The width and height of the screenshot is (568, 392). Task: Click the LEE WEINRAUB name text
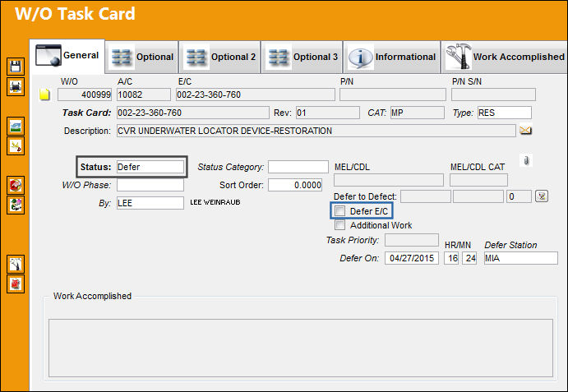pyautogui.click(x=215, y=202)
